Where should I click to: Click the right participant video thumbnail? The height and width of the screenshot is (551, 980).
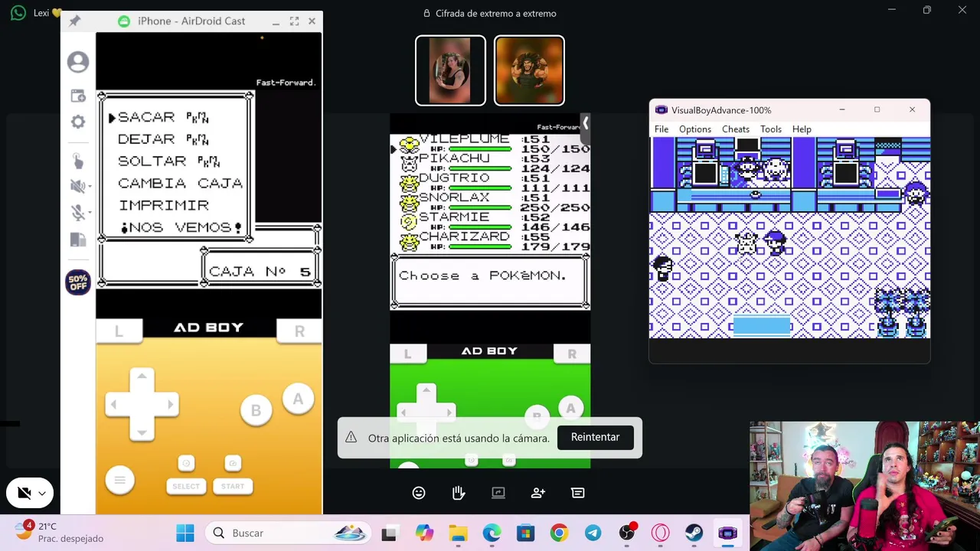529,70
